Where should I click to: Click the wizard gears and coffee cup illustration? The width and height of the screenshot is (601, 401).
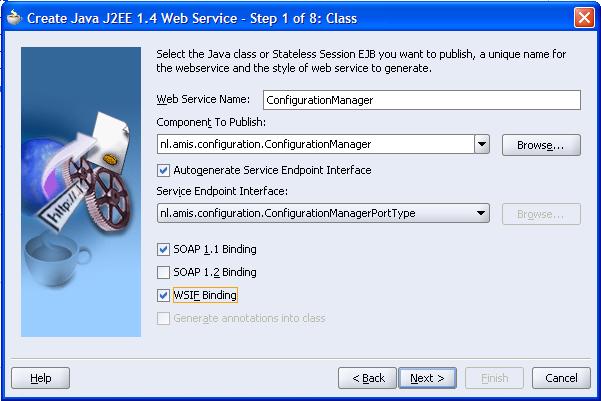(x=81, y=192)
